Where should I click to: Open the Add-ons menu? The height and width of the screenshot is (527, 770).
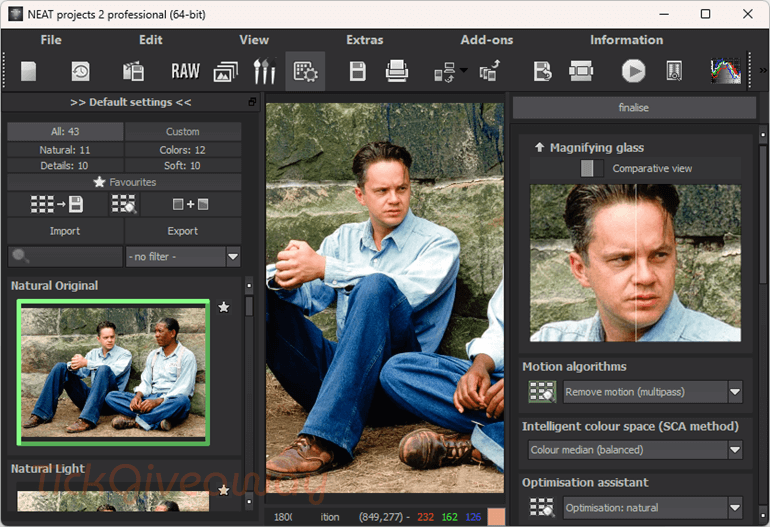487,40
